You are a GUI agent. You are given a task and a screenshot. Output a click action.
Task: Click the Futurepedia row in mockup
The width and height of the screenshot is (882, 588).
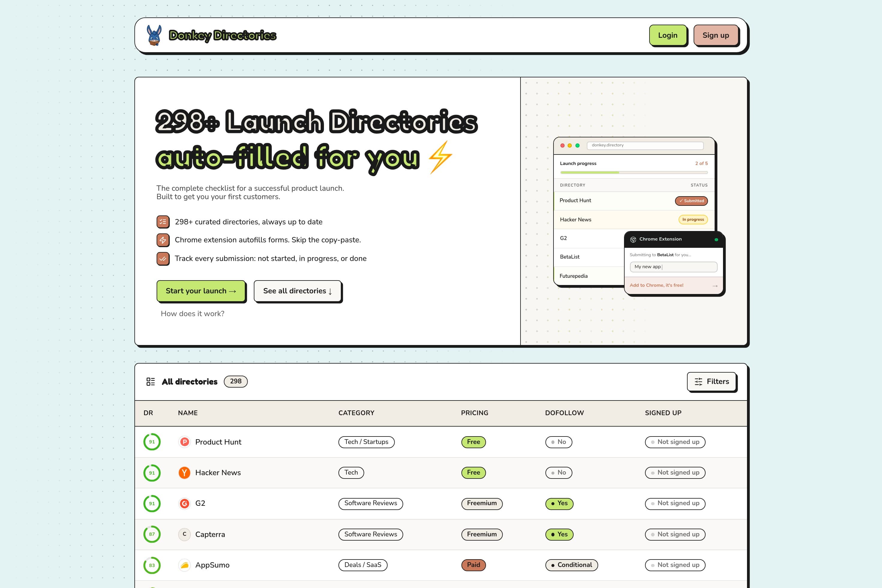[589, 276]
